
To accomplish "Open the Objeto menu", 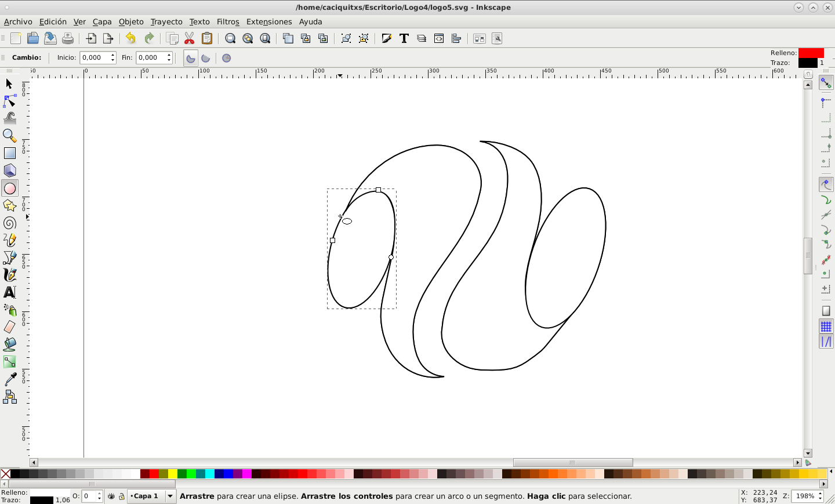I will (x=131, y=21).
